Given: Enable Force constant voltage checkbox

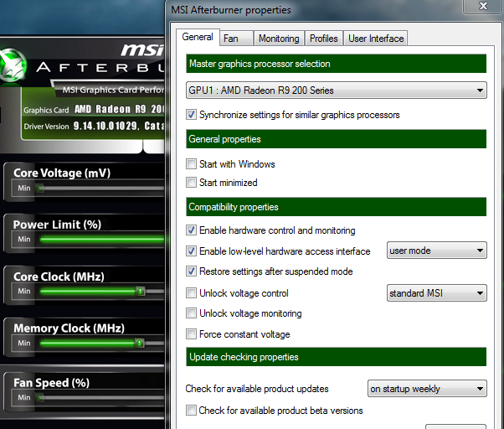Looking at the screenshot, I should coord(191,334).
